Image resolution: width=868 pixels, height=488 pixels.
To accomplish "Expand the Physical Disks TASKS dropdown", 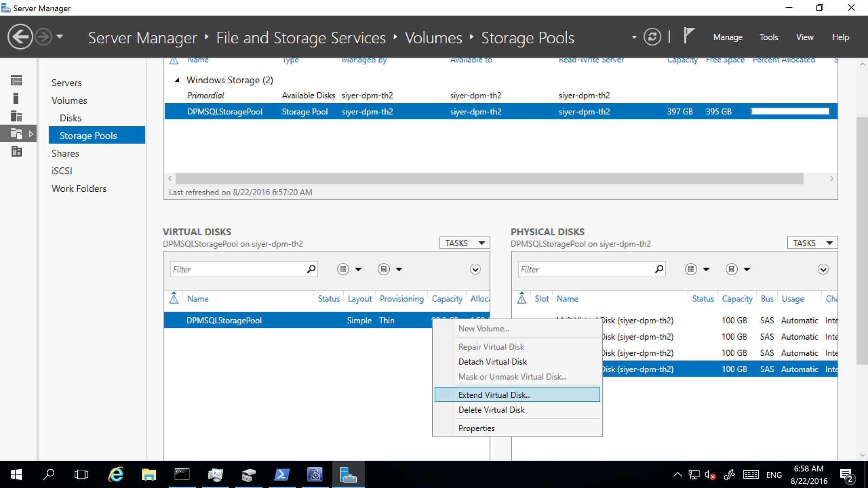I will 812,242.
